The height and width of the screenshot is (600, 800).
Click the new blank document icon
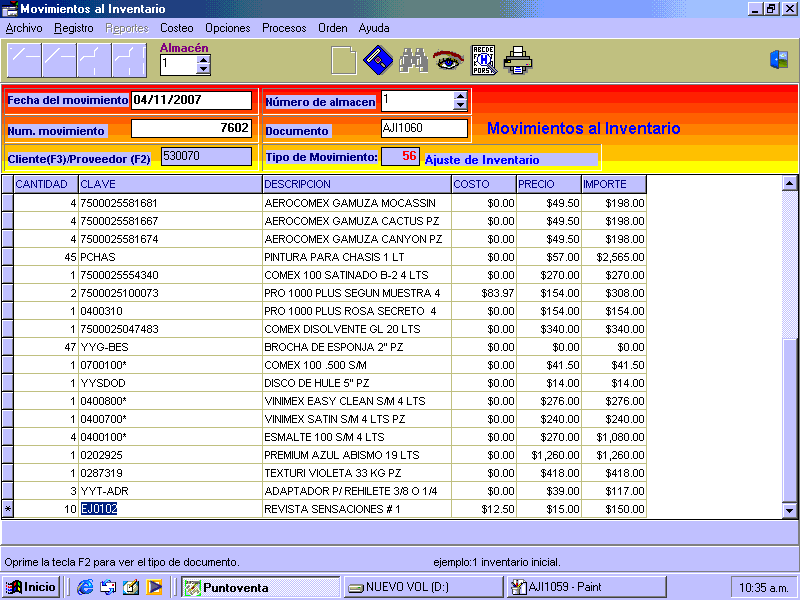coord(343,61)
